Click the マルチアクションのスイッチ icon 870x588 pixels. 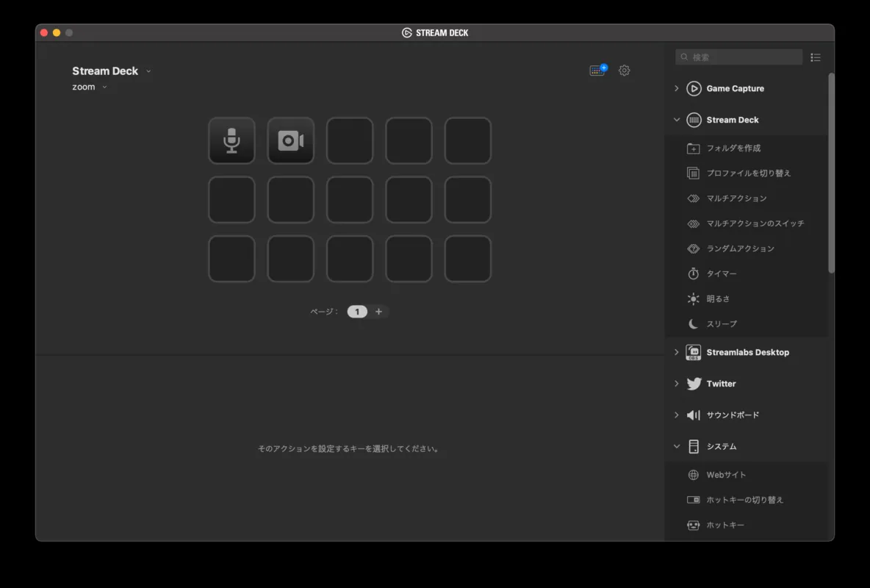693,223
